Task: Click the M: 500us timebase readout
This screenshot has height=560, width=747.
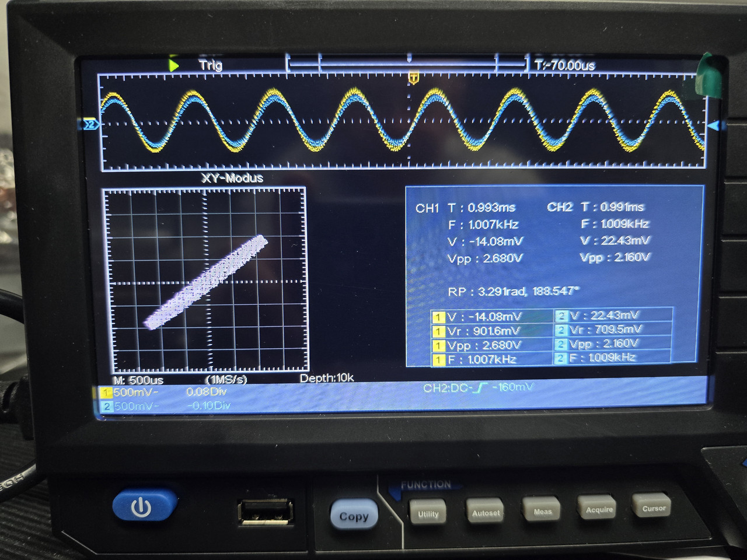Action: [x=138, y=380]
